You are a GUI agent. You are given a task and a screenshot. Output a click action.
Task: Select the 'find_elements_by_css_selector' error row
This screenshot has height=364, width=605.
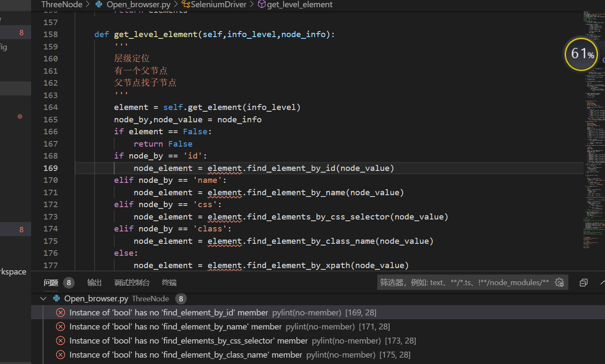pos(318,341)
